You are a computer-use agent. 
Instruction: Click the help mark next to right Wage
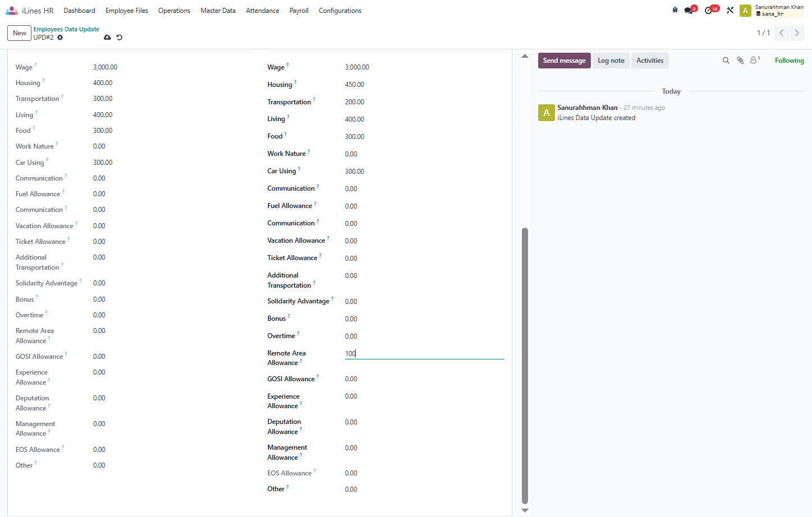point(287,64)
